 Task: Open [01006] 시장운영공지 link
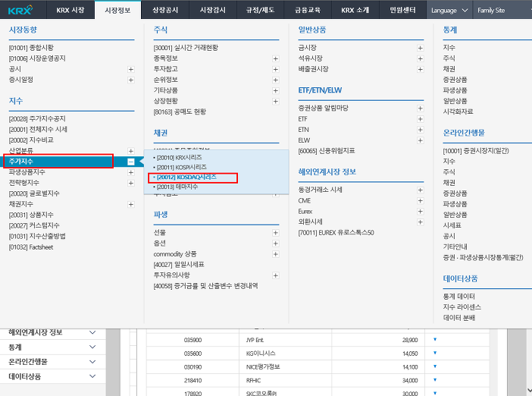click(x=37, y=58)
